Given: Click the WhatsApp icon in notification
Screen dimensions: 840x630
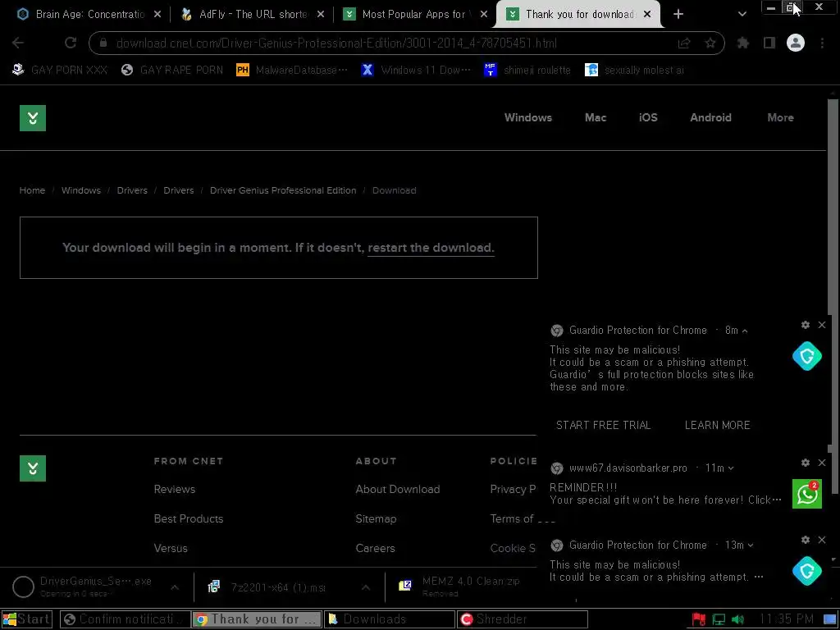Looking at the screenshot, I should [x=807, y=494].
